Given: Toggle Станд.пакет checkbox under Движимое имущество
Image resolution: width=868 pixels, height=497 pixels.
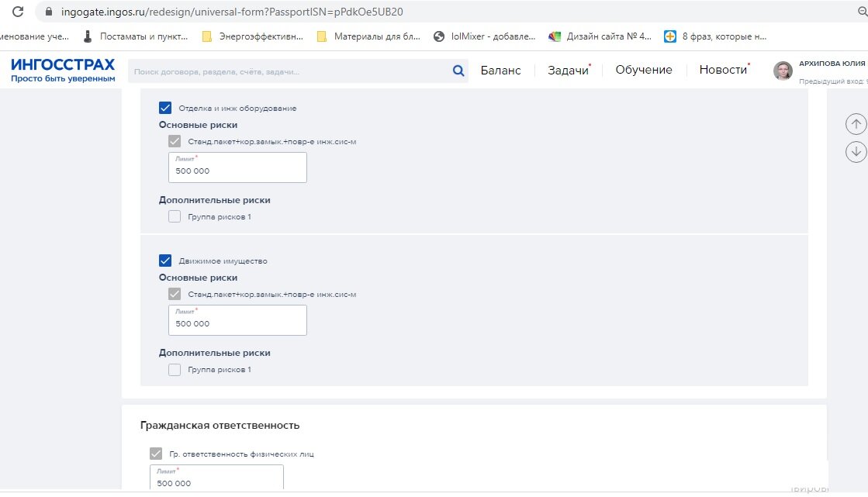Looking at the screenshot, I should point(175,294).
